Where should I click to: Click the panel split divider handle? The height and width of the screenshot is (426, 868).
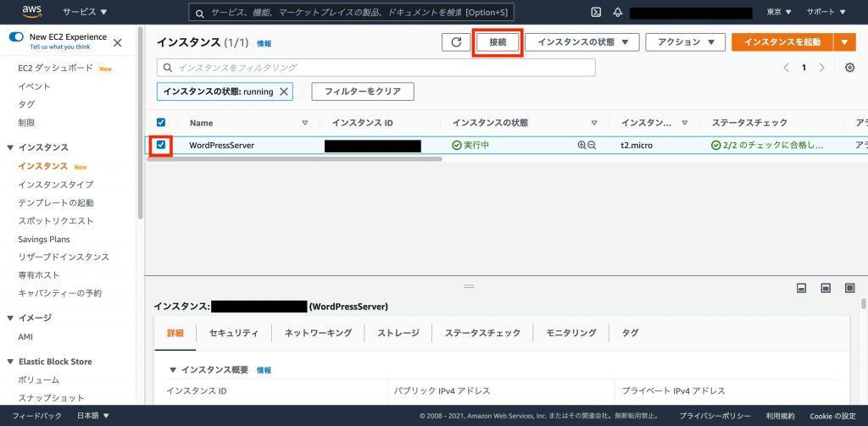pos(469,286)
